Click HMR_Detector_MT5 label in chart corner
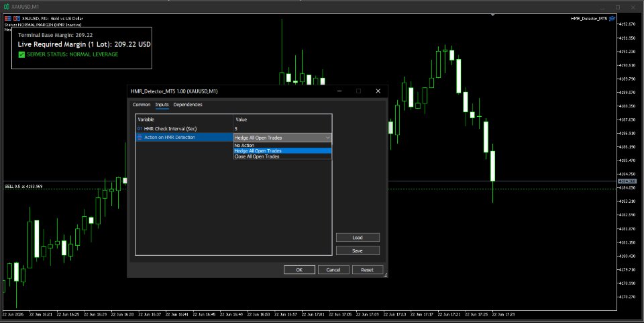 tap(589, 19)
